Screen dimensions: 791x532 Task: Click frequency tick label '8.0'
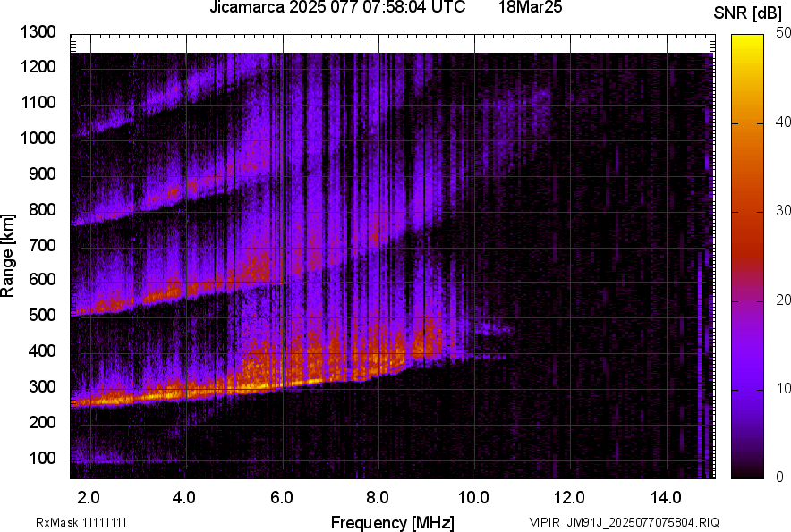click(378, 498)
